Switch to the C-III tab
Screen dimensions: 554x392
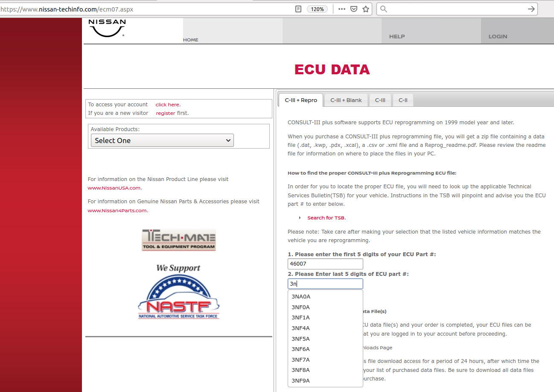pyautogui.click(x=380, y=100)
